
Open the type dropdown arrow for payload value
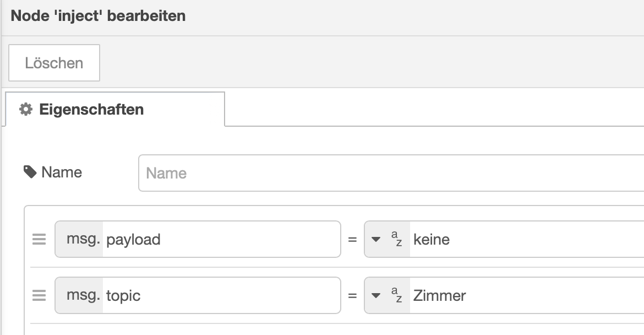point(376,240)
